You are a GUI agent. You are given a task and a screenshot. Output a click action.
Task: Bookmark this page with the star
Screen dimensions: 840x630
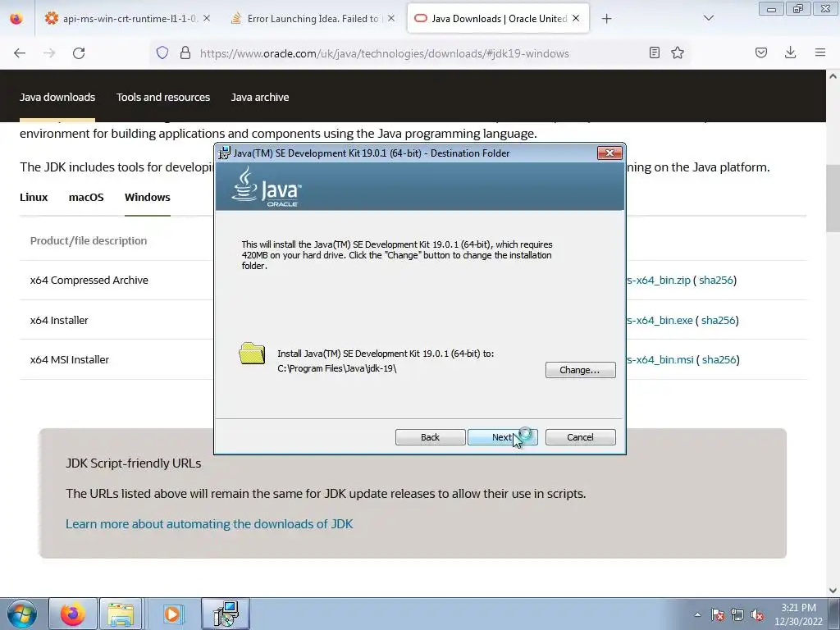678,52
